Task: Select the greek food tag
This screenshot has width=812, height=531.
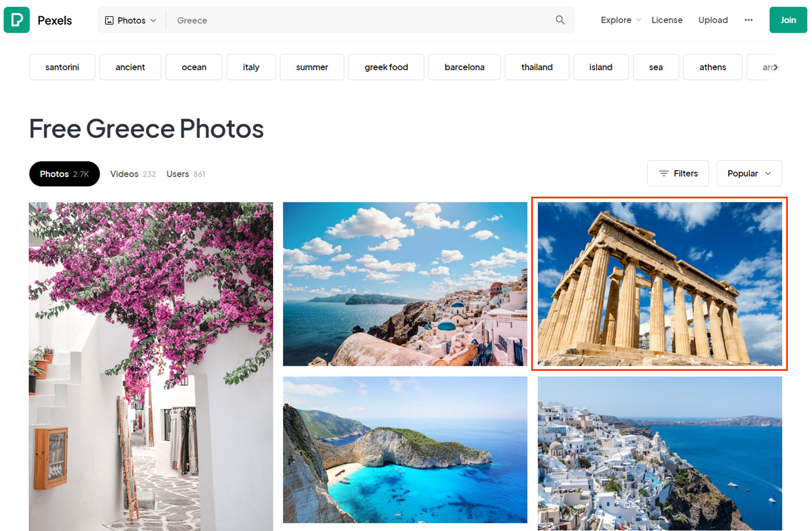Action: click(x=386, y=67)
